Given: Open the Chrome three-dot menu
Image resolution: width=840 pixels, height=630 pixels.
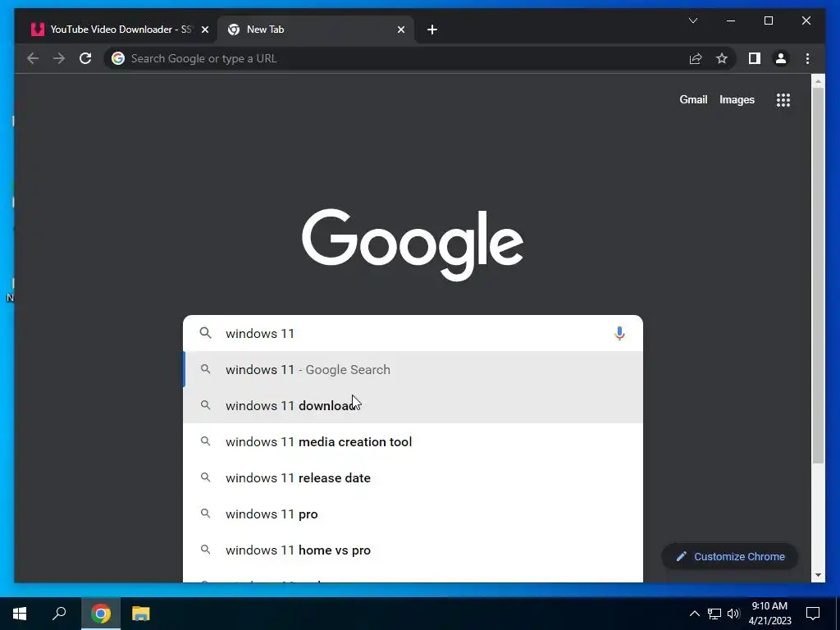Looking at the screenshot, I should pyautogui.click(x=807, y=58).
